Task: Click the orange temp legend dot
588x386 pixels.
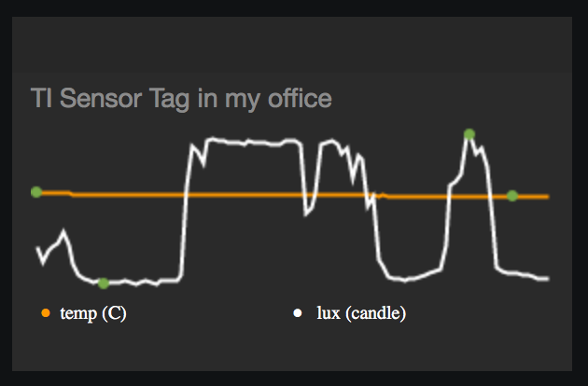Action: pos(46,313)
